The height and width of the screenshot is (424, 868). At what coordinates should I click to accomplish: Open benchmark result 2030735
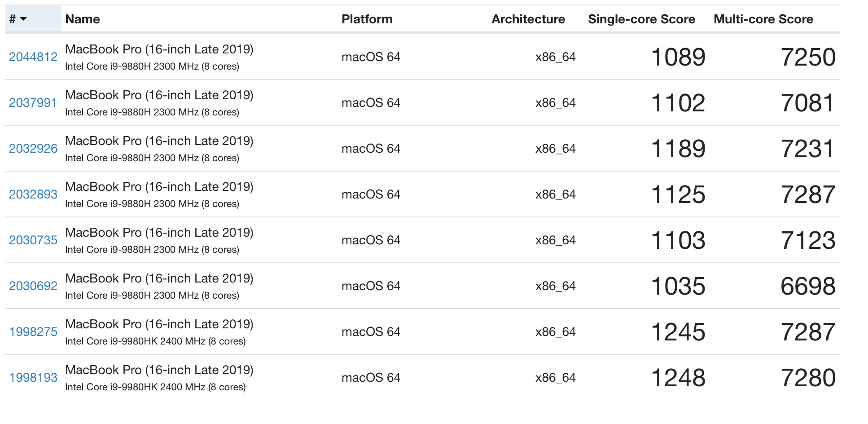point(33,240)
